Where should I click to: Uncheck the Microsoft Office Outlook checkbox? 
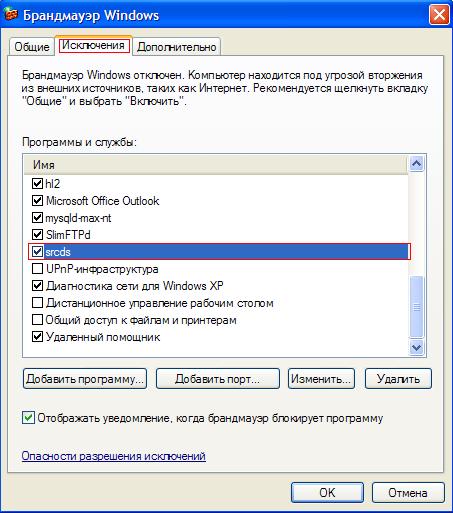pos(37,200)
